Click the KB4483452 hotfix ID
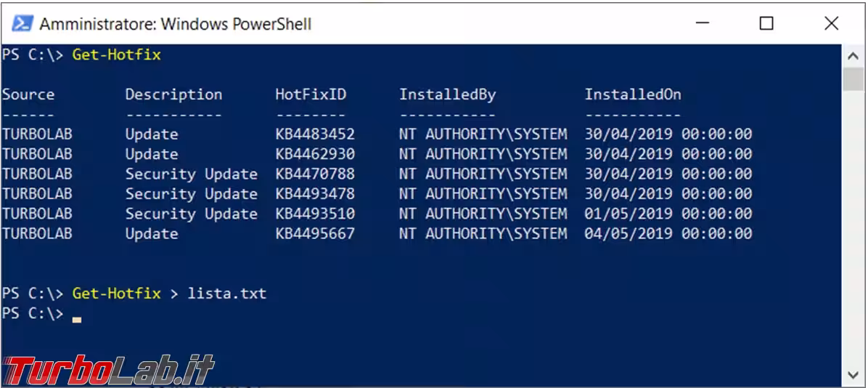The image size is (868, 388). click(x=315, y=134)
